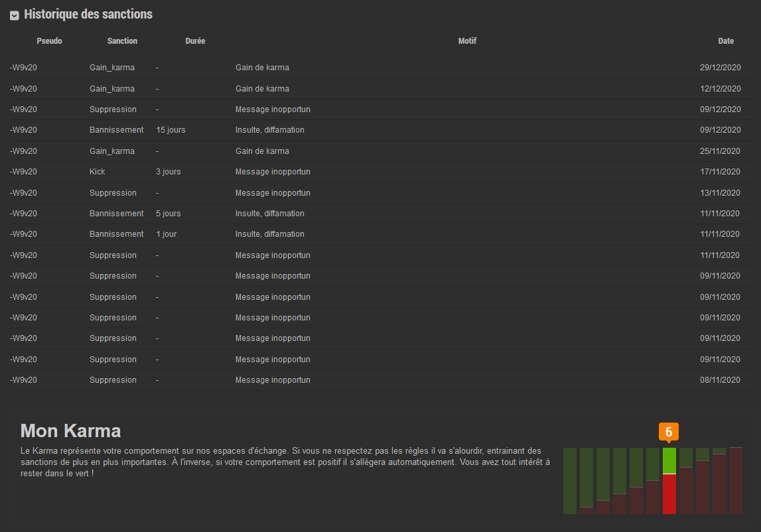Click the Historique des sanctions heading
The width and height of the screenshot is (761, 532).
click(x=88, y=14)
